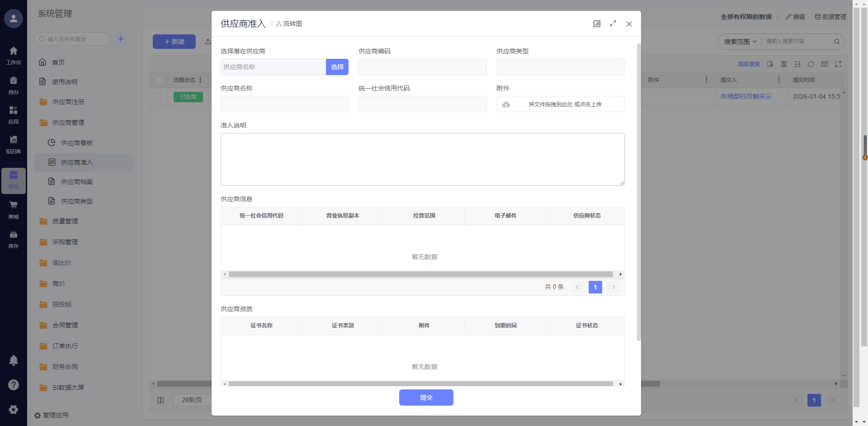Click the refresh icon in table toolbar
Image resolution: width=868 pixels, height=426 pixels.
[811, 64]
